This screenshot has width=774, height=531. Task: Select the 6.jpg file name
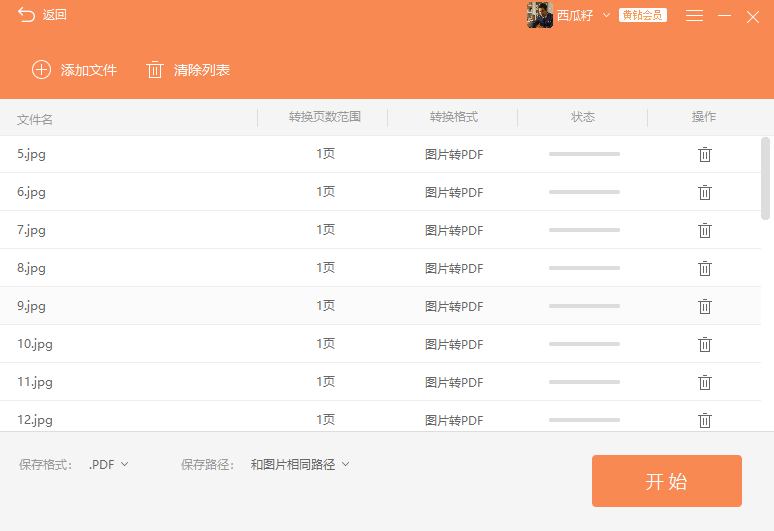click(32, 192)
